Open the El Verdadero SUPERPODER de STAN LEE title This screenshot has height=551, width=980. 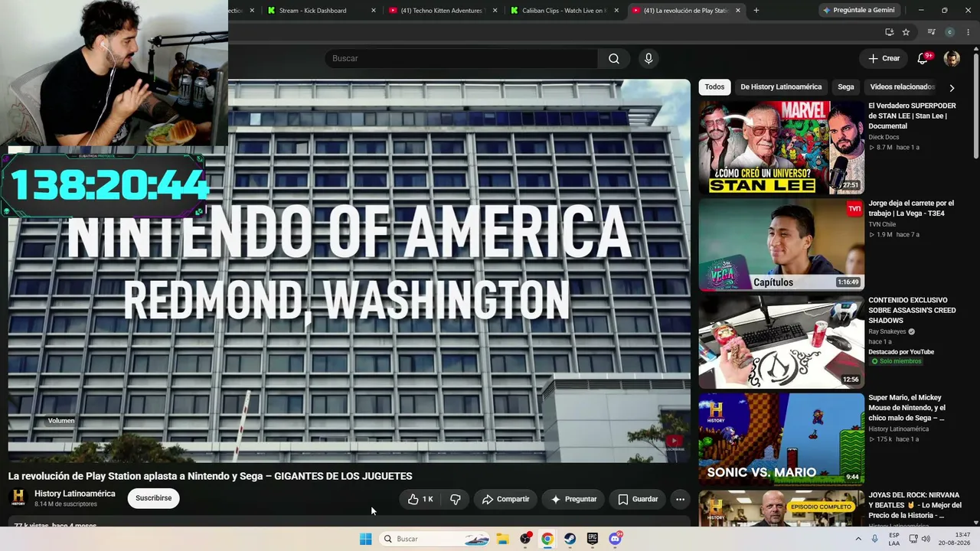912,116
